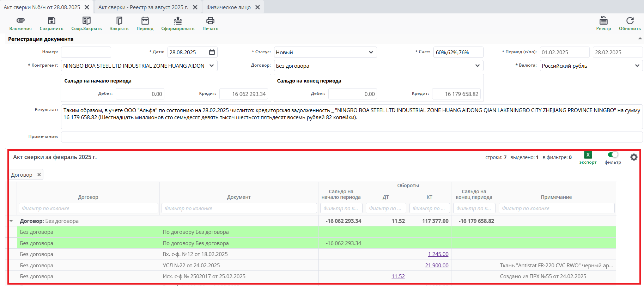Open the 11.52 debit amount link
This screenshot has height=286, width=644.
tap(398, 276)
